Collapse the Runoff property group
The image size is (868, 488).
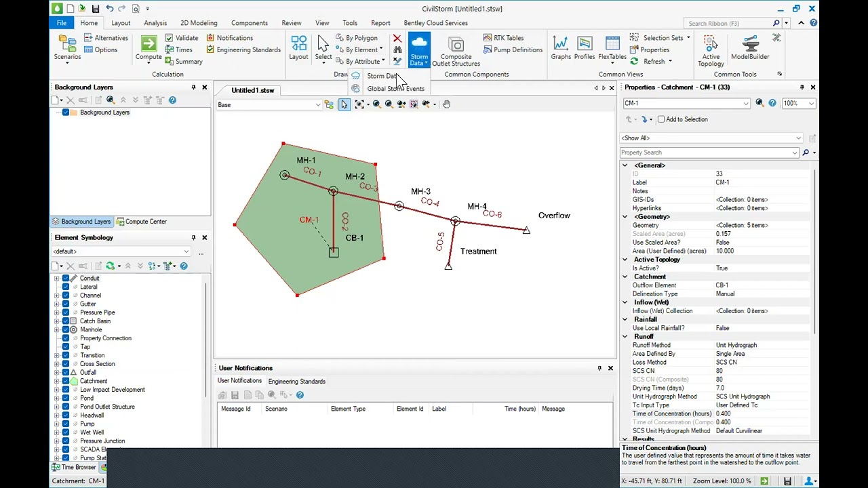[625, 337]
